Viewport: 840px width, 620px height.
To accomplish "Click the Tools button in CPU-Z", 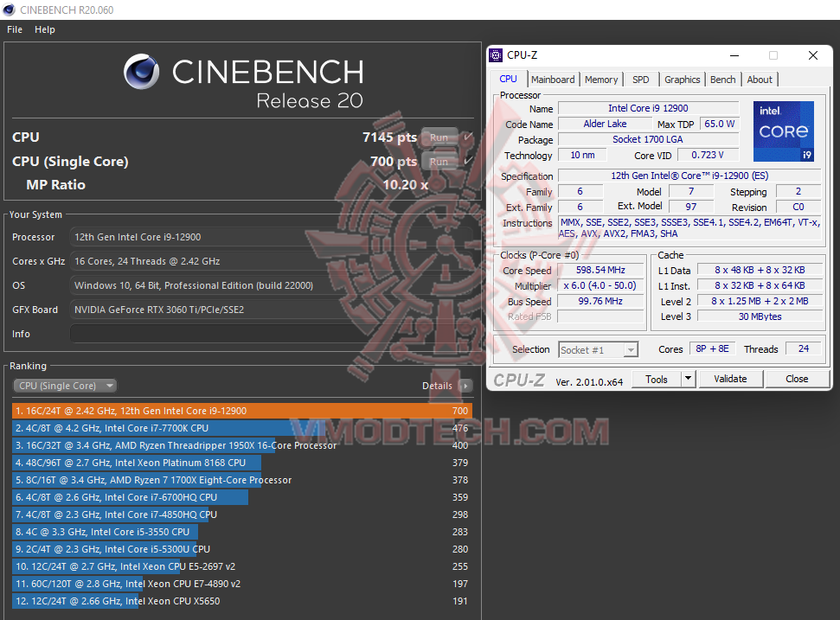I will pos(657,379).
